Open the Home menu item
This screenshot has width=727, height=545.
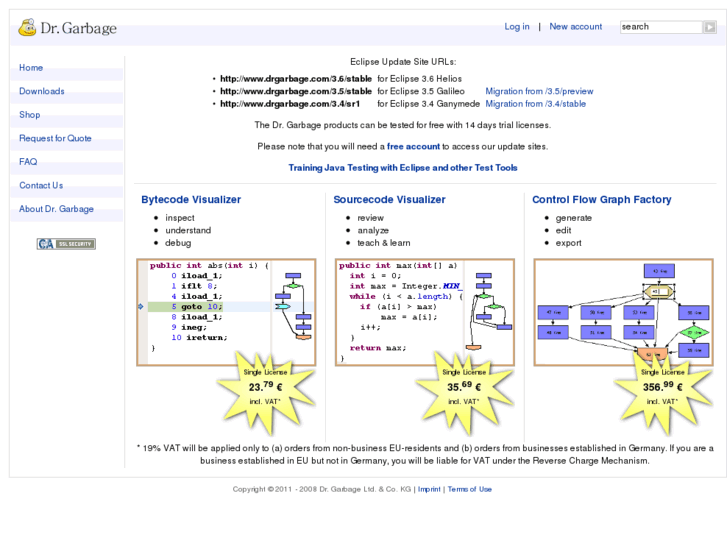(31, 68)
